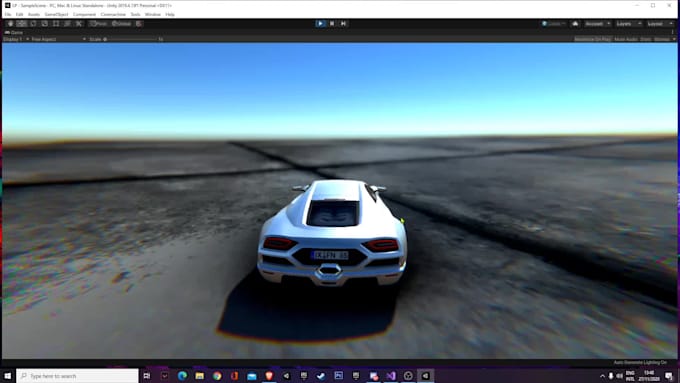The image size is (680, 383).
Task: Open the notification center
Action: click(670, 376)
